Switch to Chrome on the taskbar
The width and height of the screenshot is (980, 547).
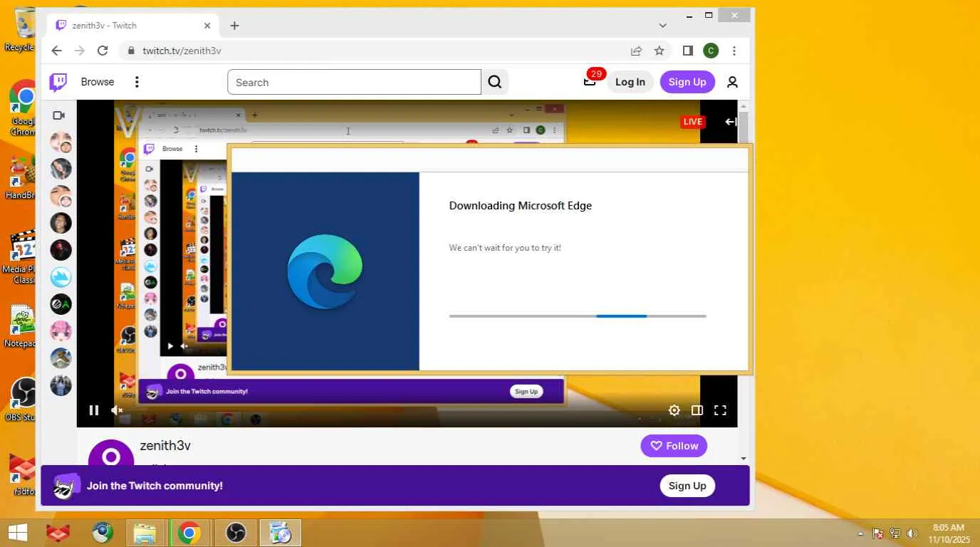[189, 533]
